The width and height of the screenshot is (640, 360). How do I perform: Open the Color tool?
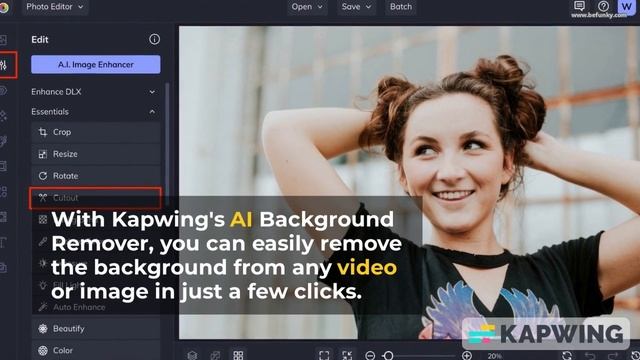(96, 350)
